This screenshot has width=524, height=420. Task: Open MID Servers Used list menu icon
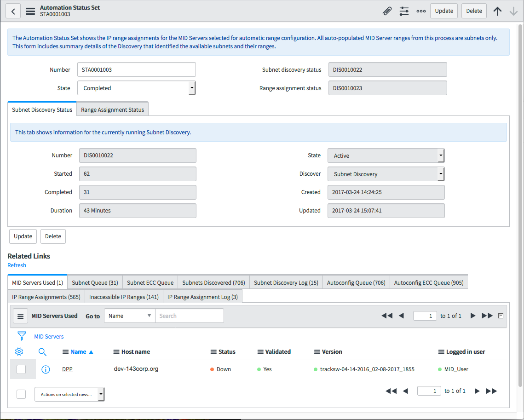[x=20, y=316]
